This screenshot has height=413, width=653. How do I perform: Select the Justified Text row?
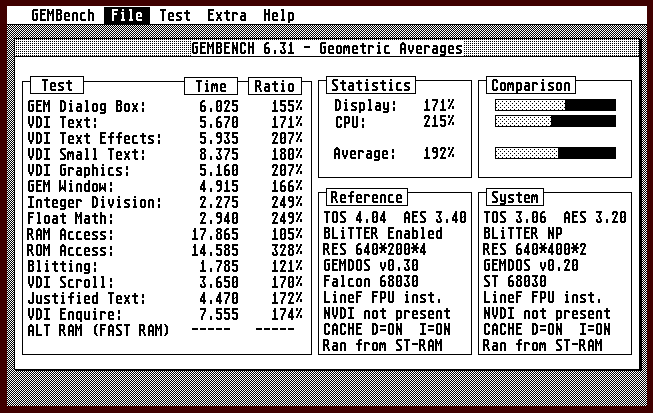pos(165,298)
